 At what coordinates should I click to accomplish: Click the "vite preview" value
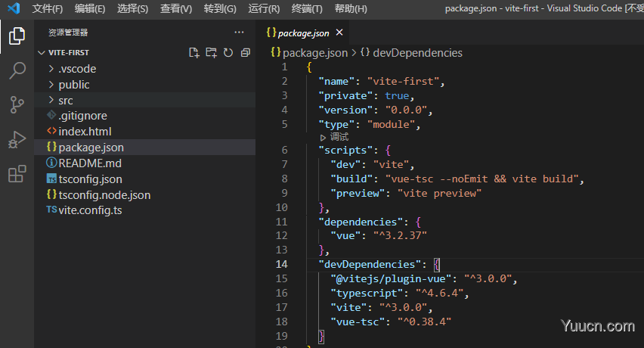[x=439, y=193]
